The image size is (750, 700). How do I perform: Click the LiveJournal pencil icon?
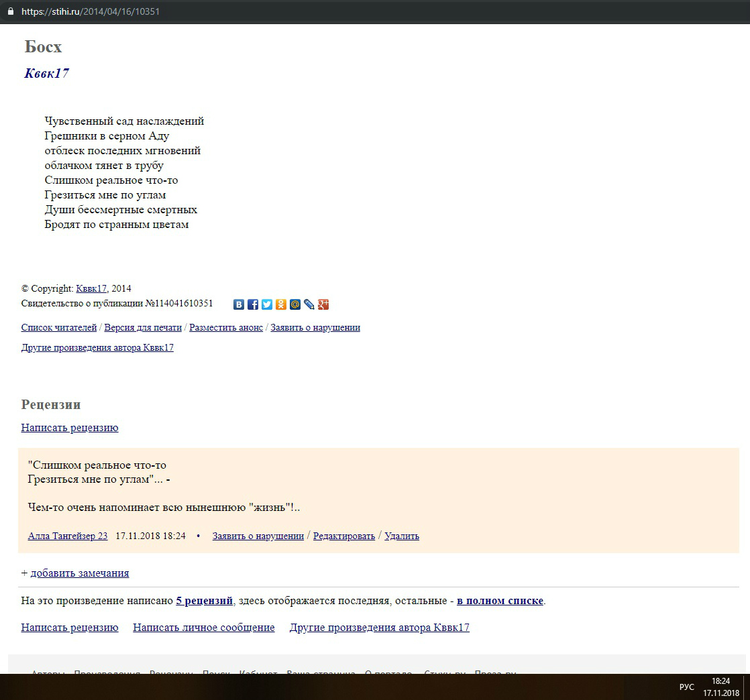point(309,304)
